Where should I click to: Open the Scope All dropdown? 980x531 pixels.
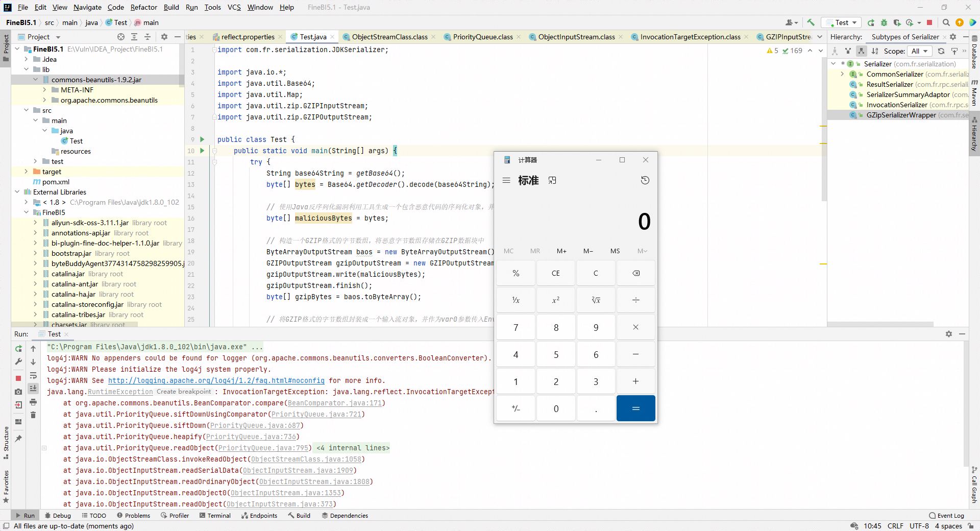(920, 51)
